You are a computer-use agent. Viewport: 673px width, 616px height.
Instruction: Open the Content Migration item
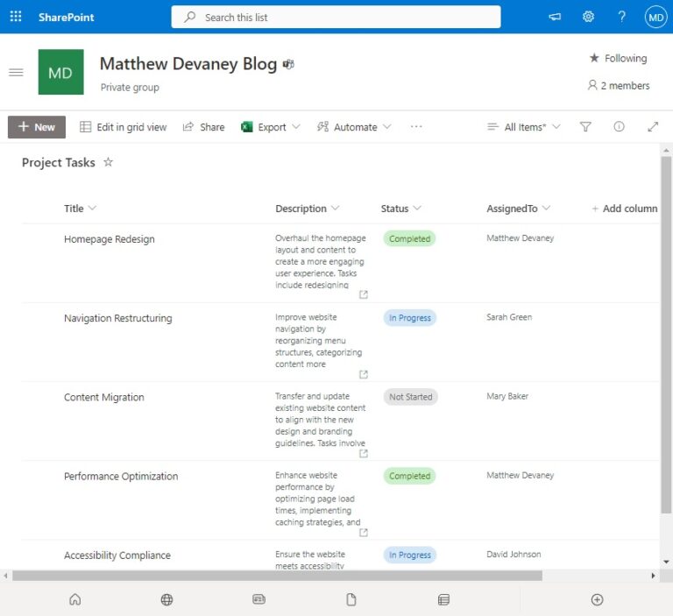coord(104,397)
